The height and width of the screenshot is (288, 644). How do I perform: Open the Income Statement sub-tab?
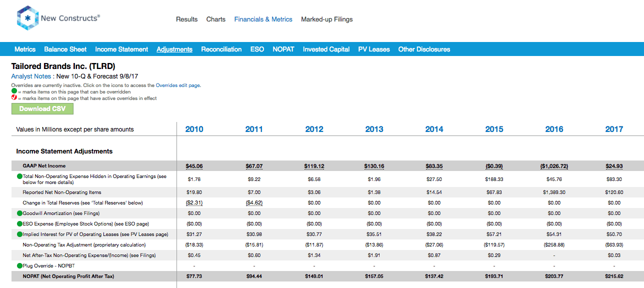[x=121, y=49]
